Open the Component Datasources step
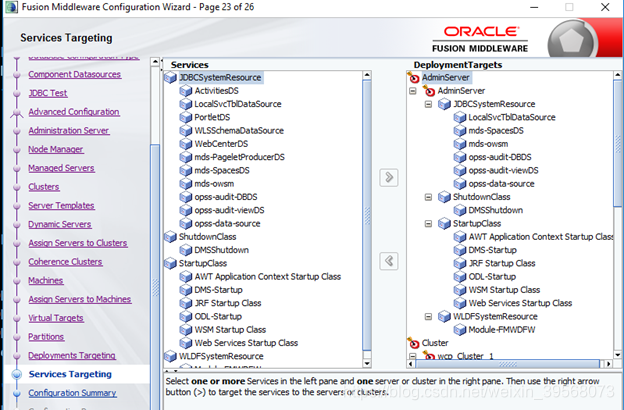Viewport: 624px width, 410px height. point(74,74)
